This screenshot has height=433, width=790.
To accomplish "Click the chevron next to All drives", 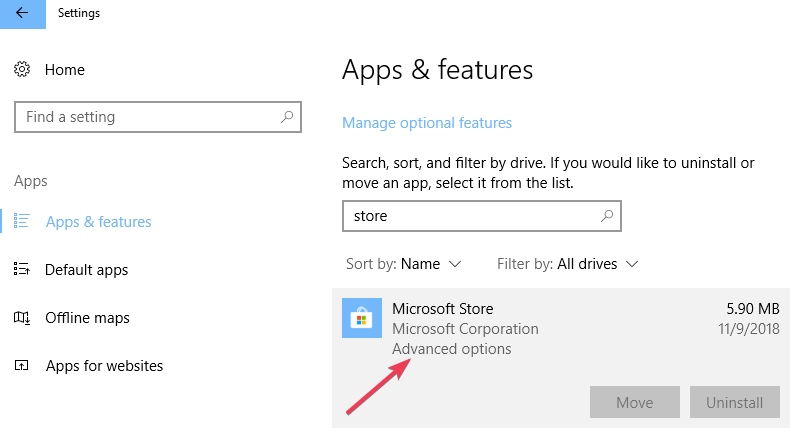I will 632,264.
